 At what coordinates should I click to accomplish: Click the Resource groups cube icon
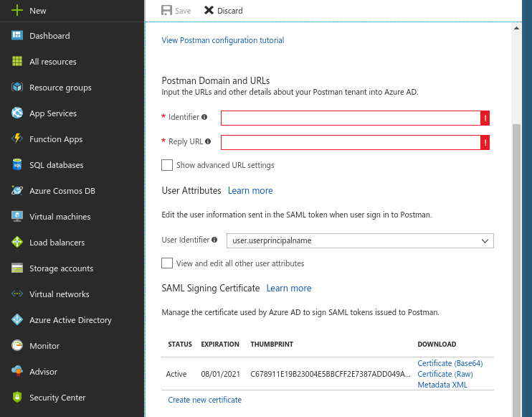(x=17, y=87)
